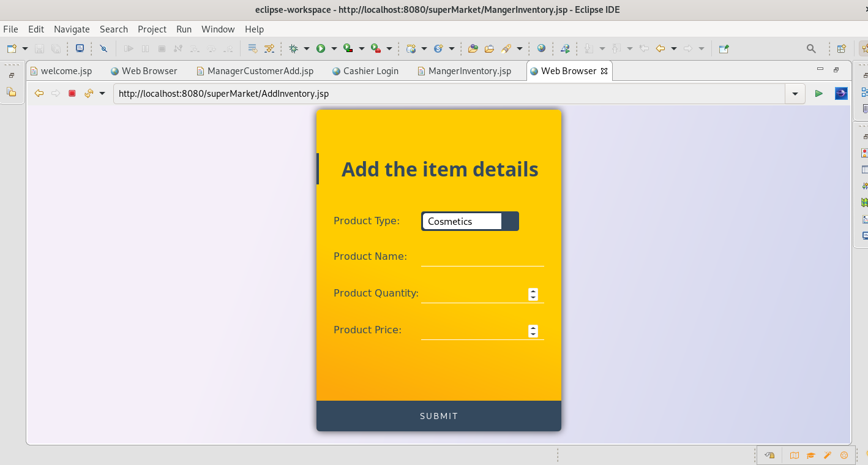Open the Console view from the toolbar
868x465 pixels.
coord(80,48)
